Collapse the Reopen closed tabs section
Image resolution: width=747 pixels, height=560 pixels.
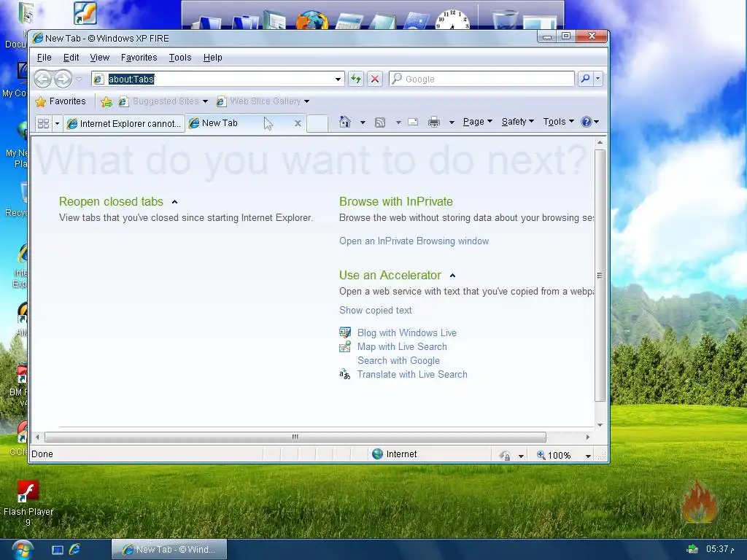click(174, 203)
